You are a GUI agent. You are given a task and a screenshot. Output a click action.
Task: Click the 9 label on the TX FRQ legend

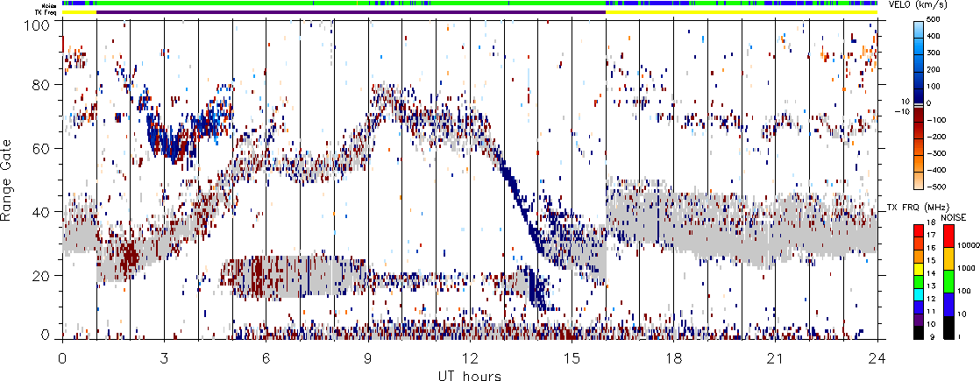pos(933,336)
